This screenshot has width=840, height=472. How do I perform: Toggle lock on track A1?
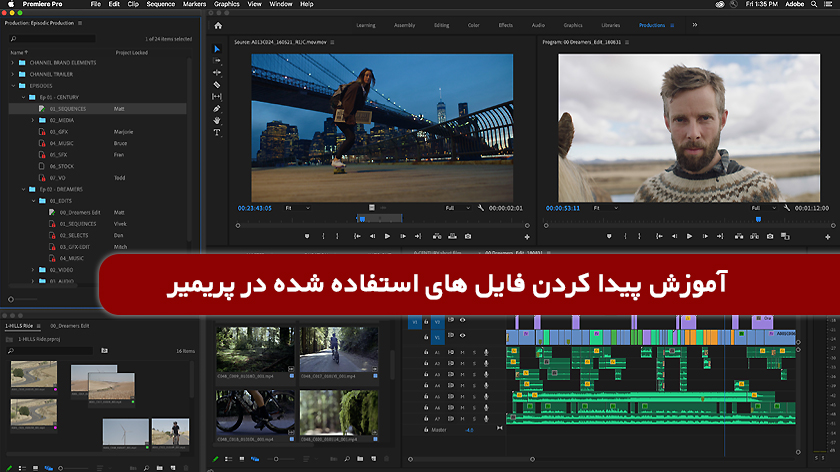(x=426, y=353)
